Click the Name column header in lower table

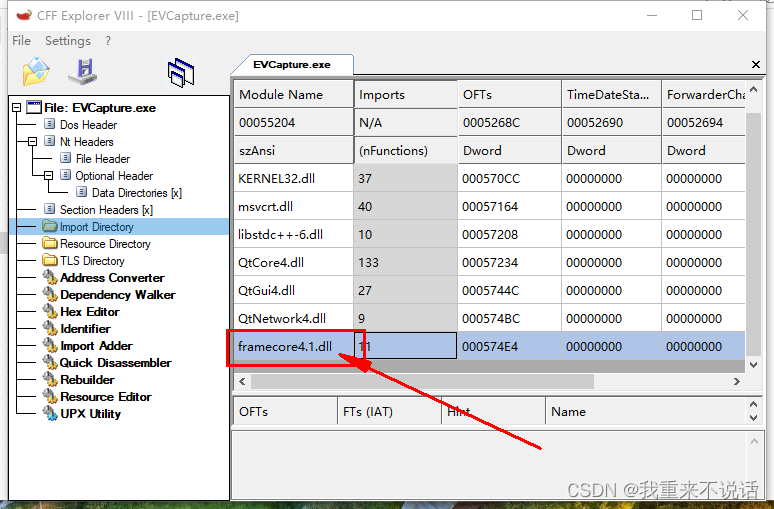[647, 411]
